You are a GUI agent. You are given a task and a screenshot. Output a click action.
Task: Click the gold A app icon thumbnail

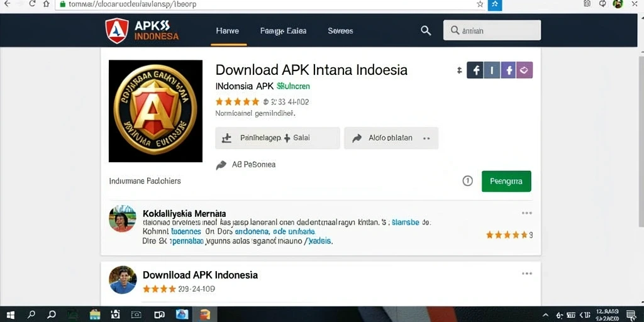[x=156, y=111]
